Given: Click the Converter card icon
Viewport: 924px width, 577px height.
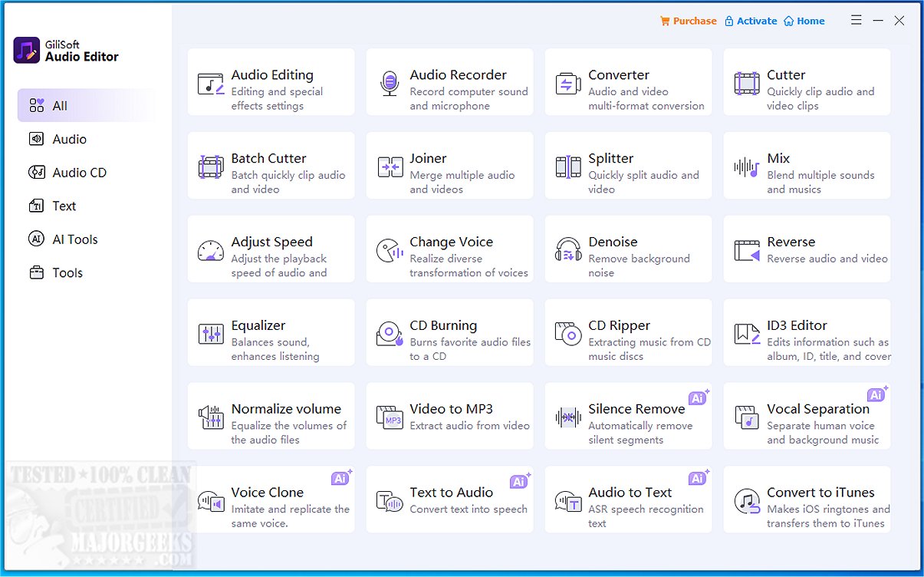Looking at the screenshot, I should click(x=567, y=84).
